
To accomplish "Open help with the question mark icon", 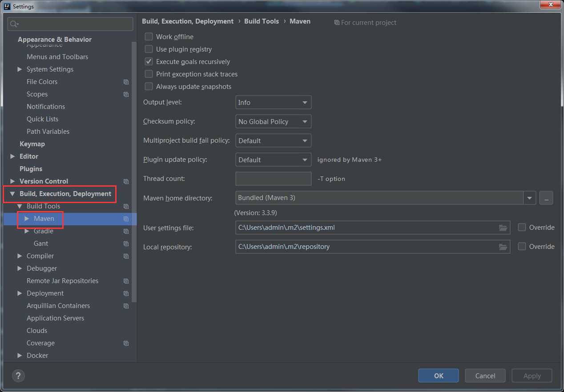I will [x=18, y=376].
